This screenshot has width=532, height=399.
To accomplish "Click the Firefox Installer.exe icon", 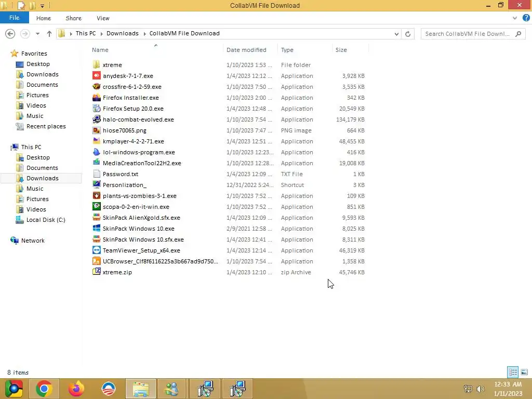I will (x=96, y=97).
